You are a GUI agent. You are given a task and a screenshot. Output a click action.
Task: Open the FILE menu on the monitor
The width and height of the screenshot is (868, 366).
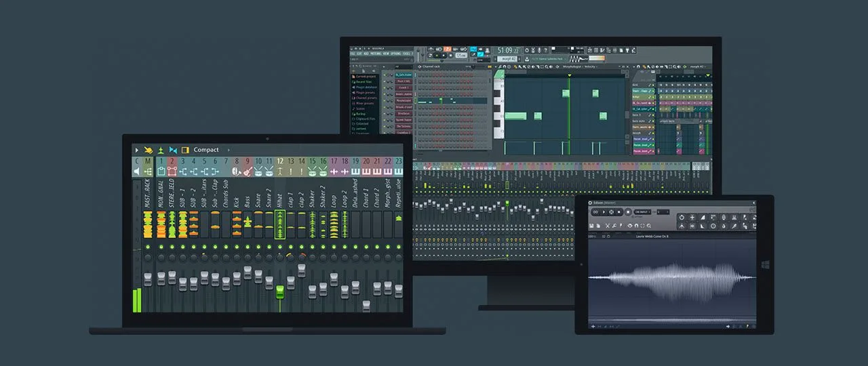pos(353,54)
